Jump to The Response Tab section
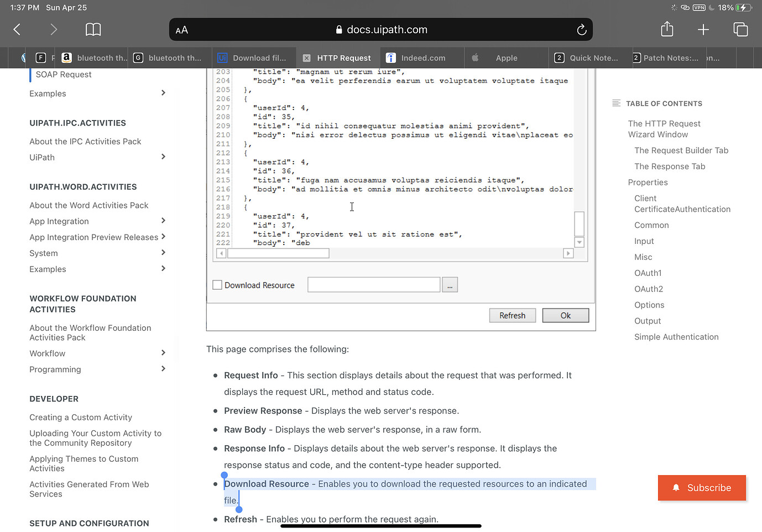 tap(670, 166)
